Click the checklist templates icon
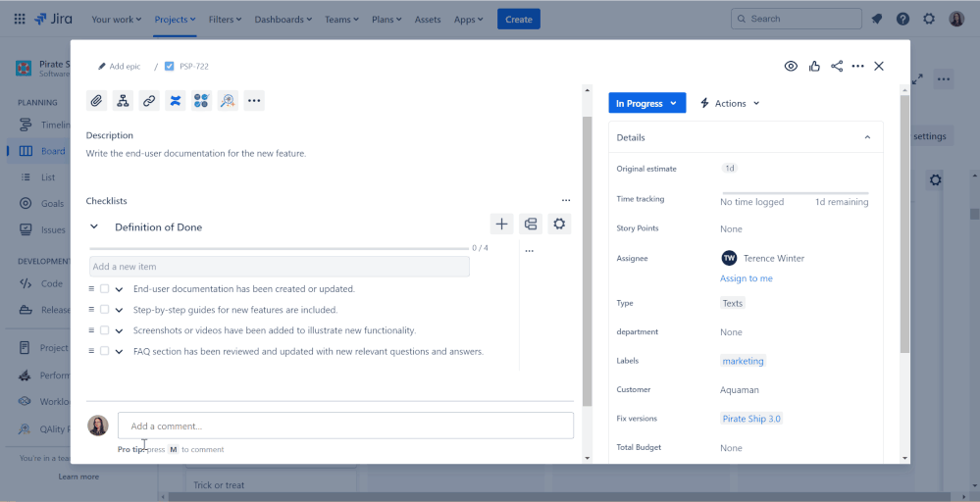Screen dimensions: 980x502 coord(531,224)
